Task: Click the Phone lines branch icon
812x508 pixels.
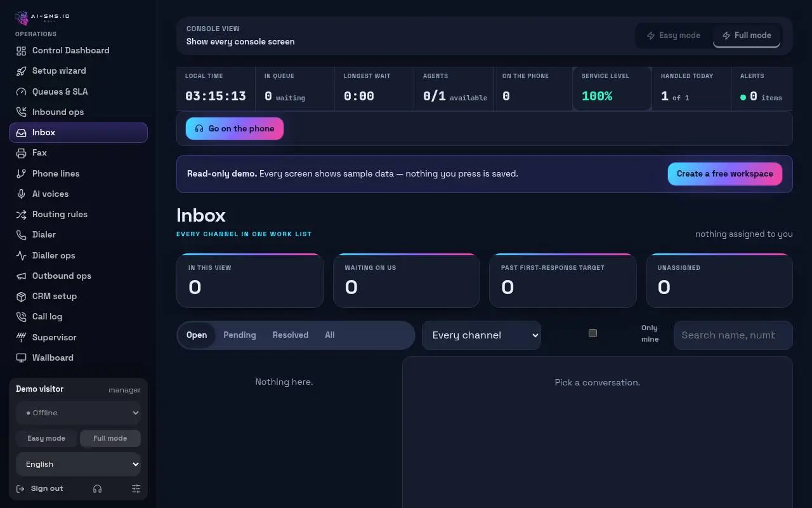Action: (x=21, y=173)
